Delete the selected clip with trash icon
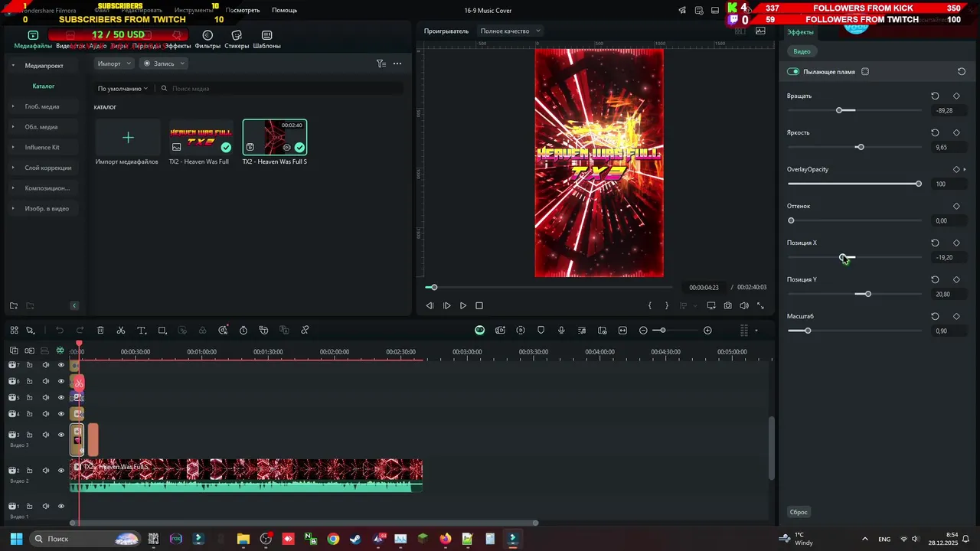This screenshot has height=551, width=980. [x=100, y=330]
